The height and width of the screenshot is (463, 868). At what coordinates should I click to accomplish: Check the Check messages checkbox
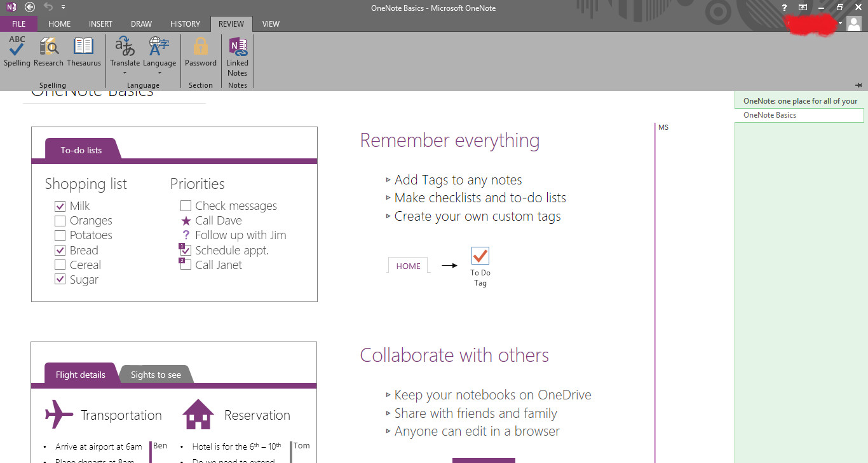186,206
